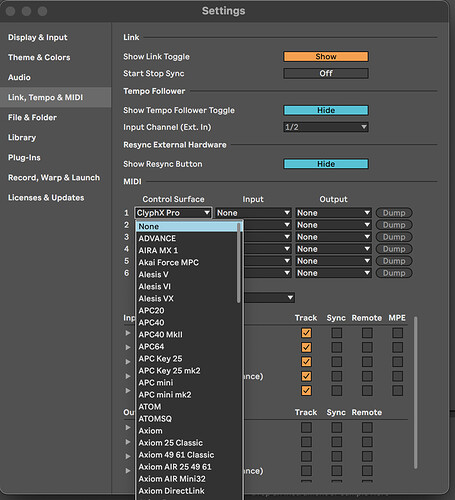Select None in control surface list
455x500 pixels.
[x=187, y=226]
